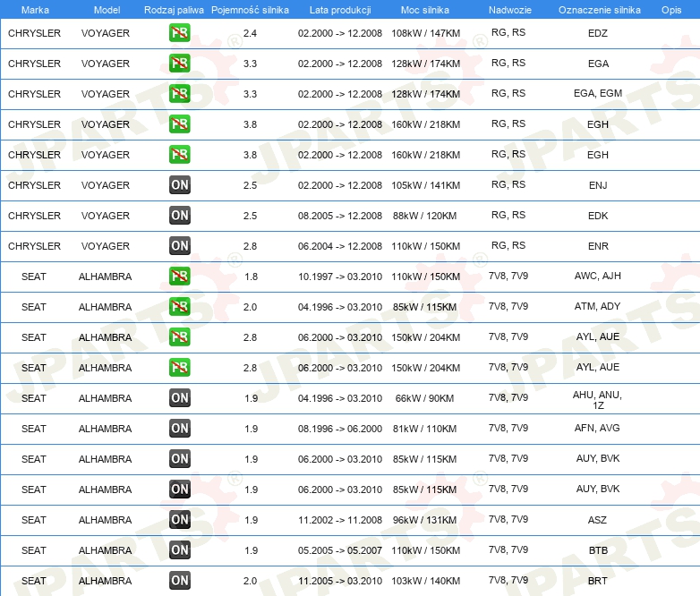
Task: Select the BTB engine code cell
Action: [x=598, y=550]
